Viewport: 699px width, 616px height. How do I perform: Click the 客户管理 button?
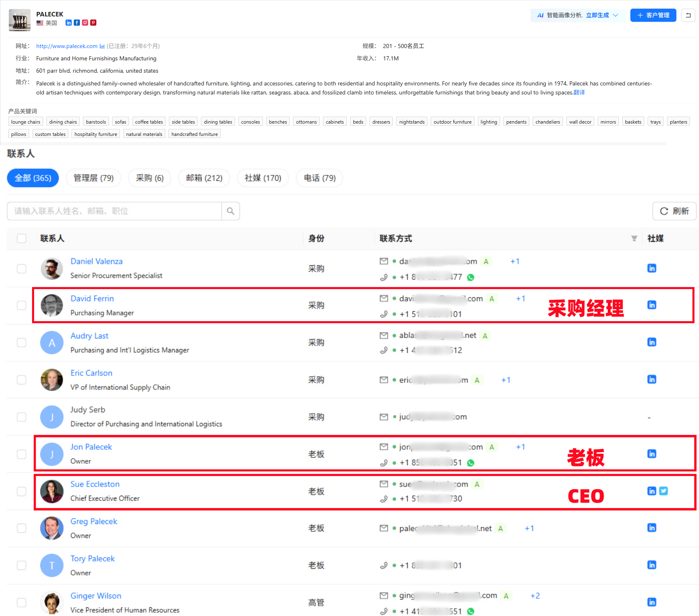click(653, 15)
